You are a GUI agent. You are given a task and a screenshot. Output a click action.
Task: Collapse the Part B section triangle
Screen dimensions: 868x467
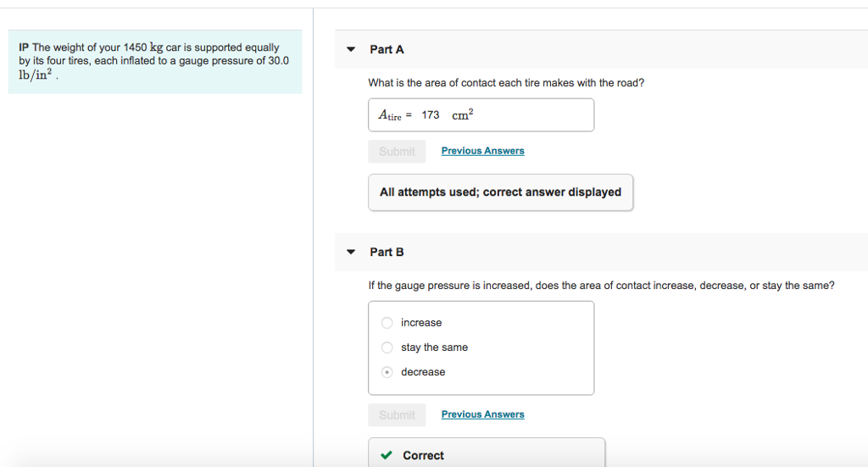pos(351,252)
